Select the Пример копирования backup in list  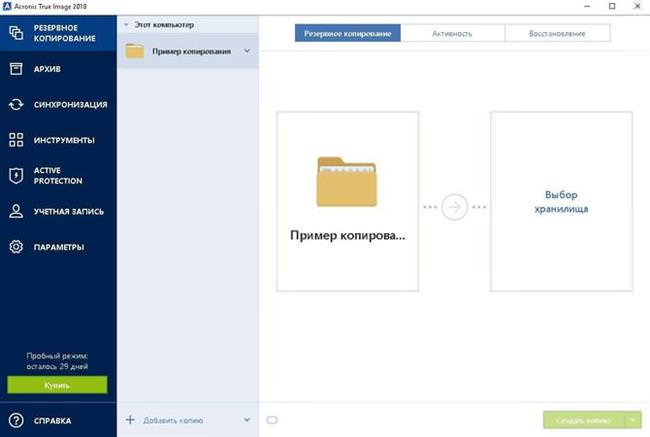pyautogui.click(x=188, y=51)
